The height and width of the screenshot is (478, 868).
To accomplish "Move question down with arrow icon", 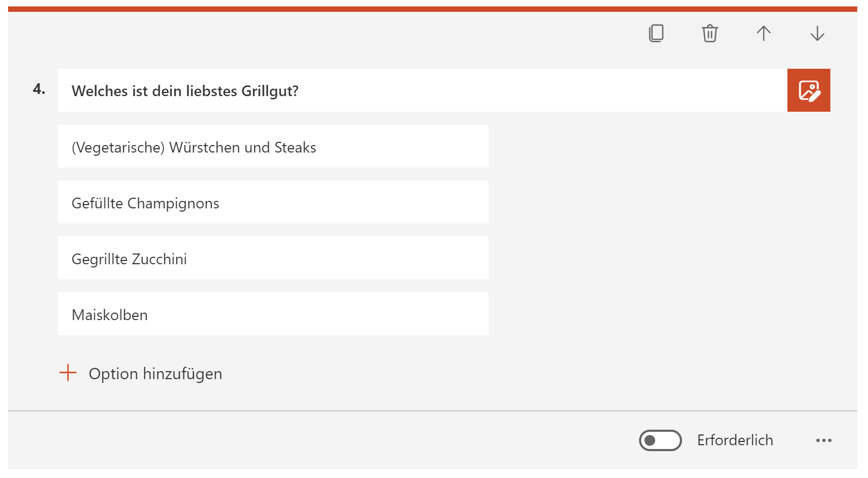I will click(x=817, y=33).
